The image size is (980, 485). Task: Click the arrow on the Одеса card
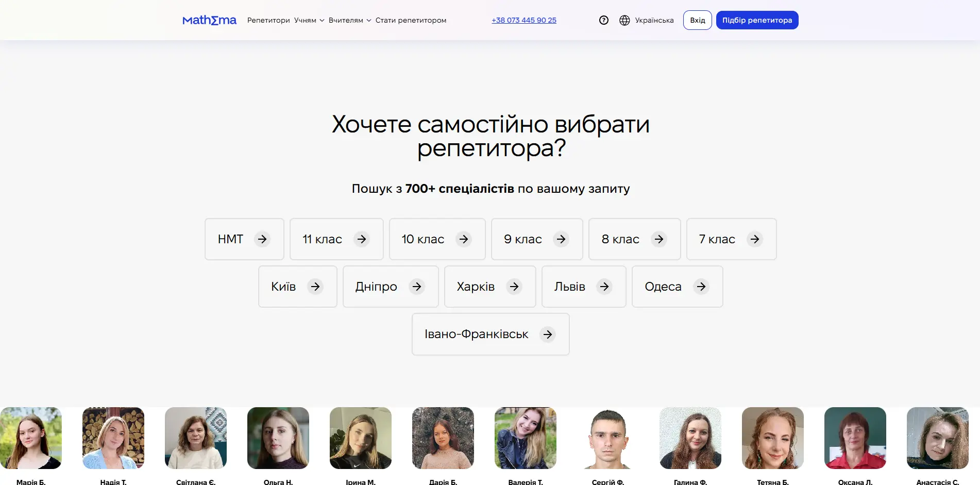coord(701,287)
